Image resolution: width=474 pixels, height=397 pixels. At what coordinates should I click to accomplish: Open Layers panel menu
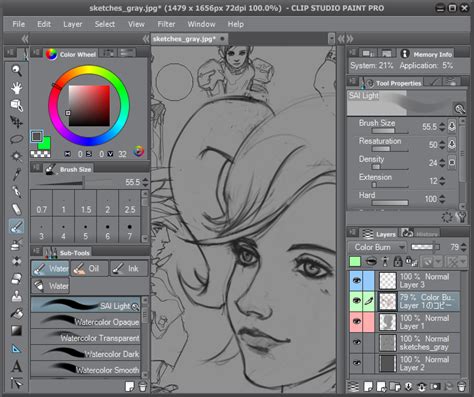point(352,232)
